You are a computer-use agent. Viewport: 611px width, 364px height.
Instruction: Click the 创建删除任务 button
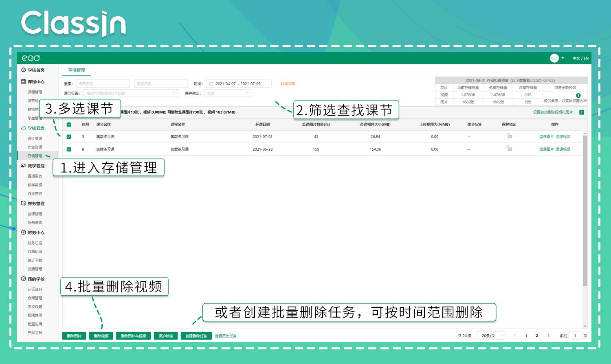pyautogui.click(x=196, y=336)
